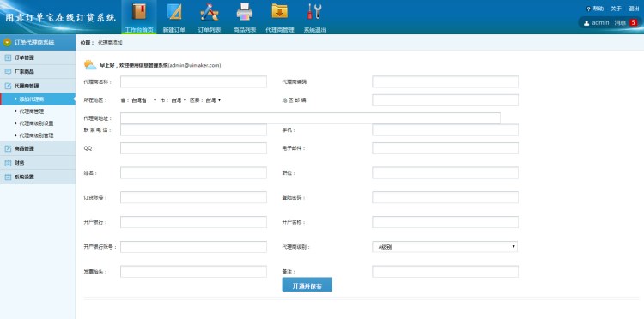Click the 商品管理 sidebar edit icon

point(8,149)
